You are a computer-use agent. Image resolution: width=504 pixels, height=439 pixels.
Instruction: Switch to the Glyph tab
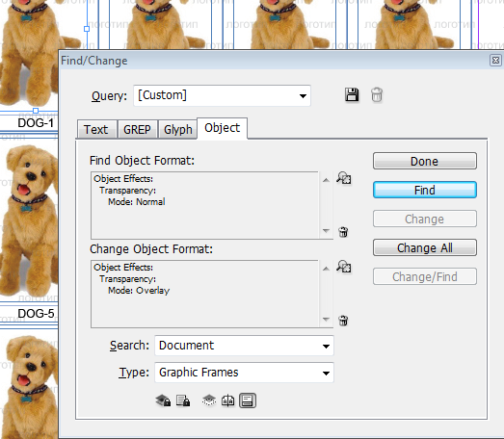177,129
